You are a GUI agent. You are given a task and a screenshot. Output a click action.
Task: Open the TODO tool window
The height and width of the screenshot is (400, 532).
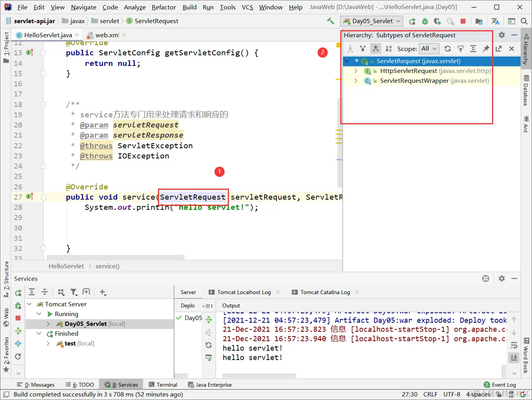pyautogui.click(x=80, y=385)
